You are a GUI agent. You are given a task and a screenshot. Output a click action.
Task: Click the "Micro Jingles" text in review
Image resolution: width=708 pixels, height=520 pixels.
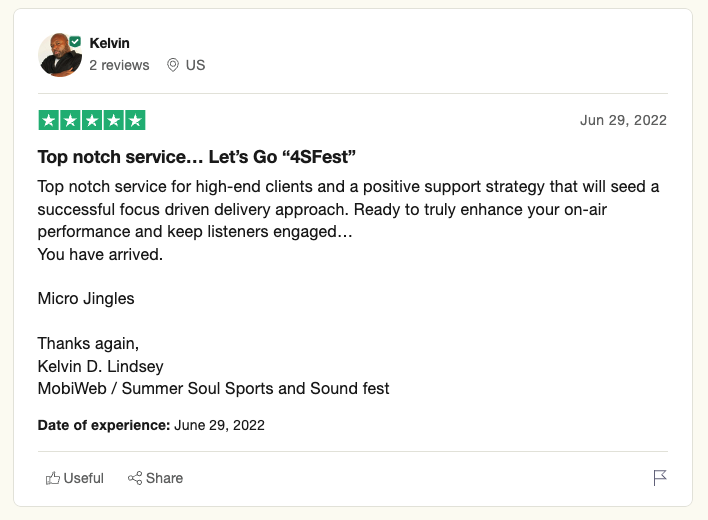point(86,299)
